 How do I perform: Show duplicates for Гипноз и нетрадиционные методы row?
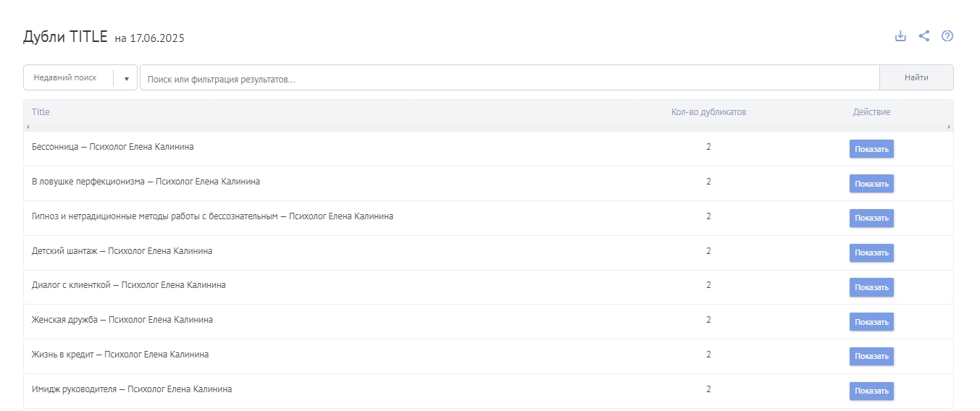(871, 218)
